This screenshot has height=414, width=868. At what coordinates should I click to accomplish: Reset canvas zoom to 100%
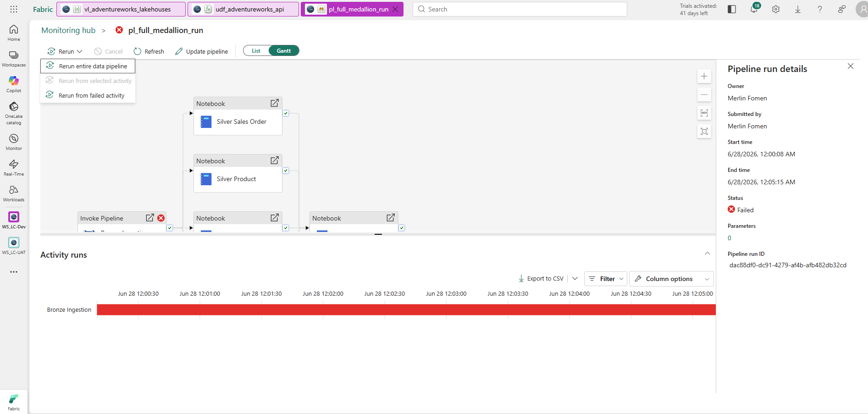click(x=704, y=113)
